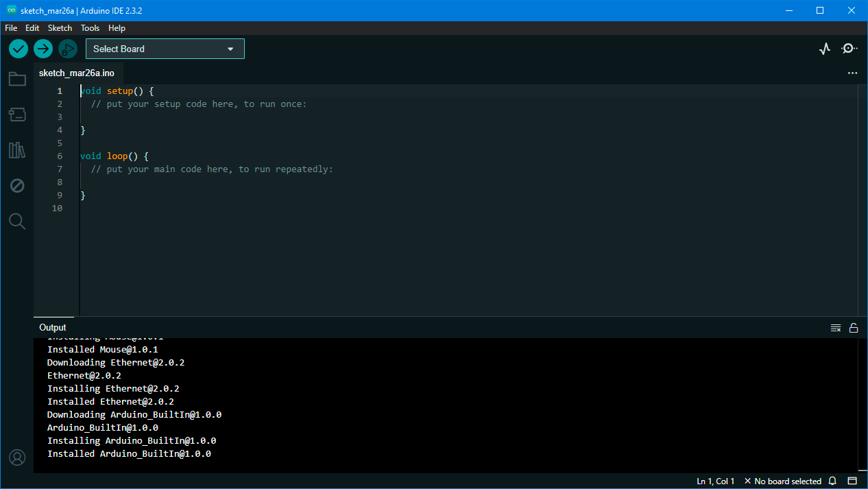The width and height of the screenshot is (868, 489).
Task: Open the Edit menu
Action: coord(32,28)
